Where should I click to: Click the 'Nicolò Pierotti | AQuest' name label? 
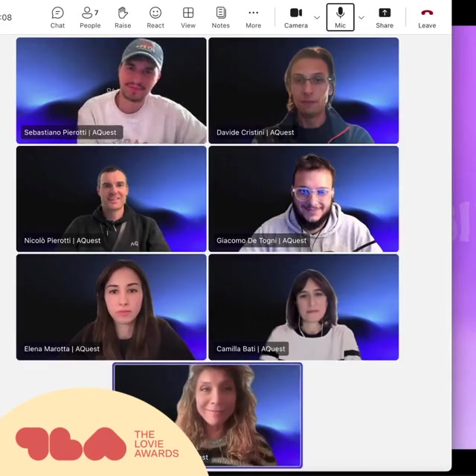(x=62, y=240)
